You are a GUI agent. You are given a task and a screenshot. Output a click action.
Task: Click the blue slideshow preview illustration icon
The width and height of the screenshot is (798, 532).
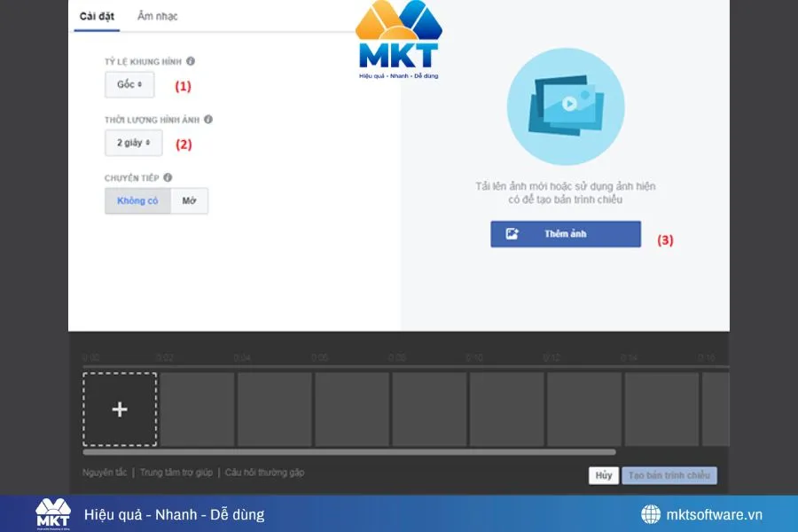pos(566,106)
